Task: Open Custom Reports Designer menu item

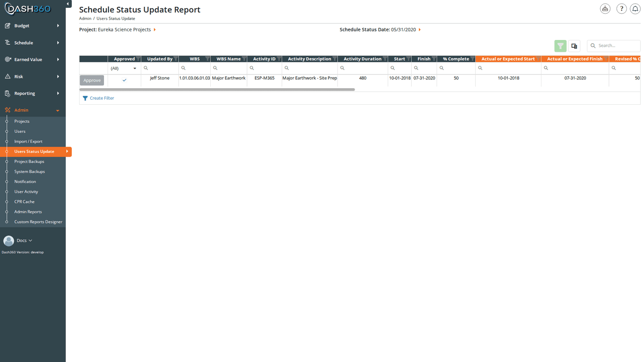Action: (38, 222)
